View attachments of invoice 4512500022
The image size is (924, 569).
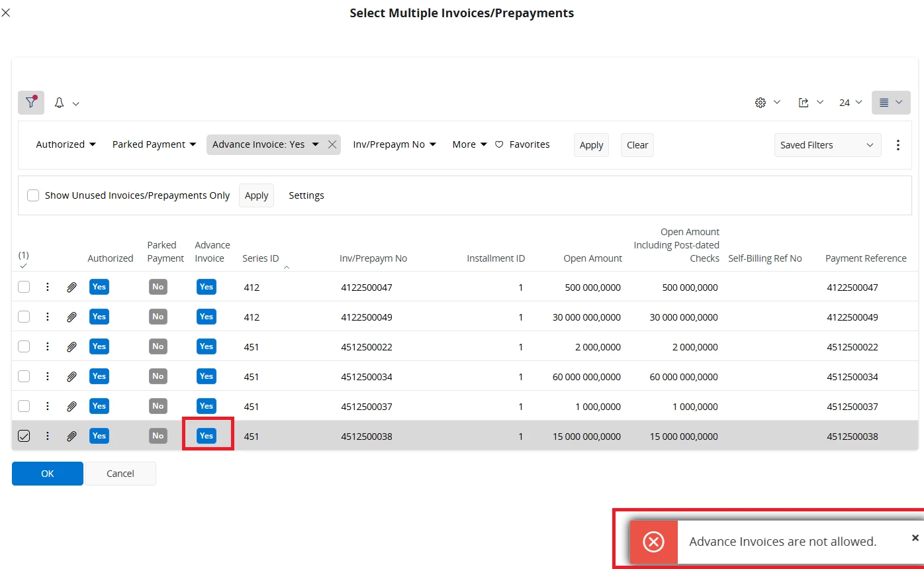click(71, 347)
